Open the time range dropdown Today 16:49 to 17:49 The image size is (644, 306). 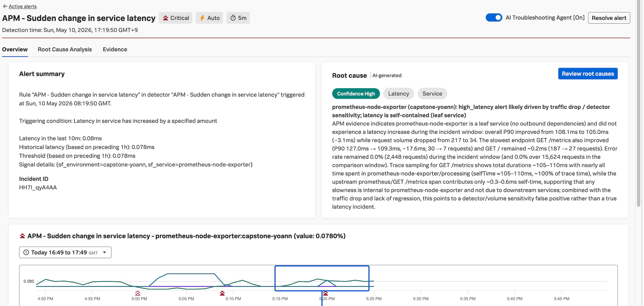tap(65, 252)
